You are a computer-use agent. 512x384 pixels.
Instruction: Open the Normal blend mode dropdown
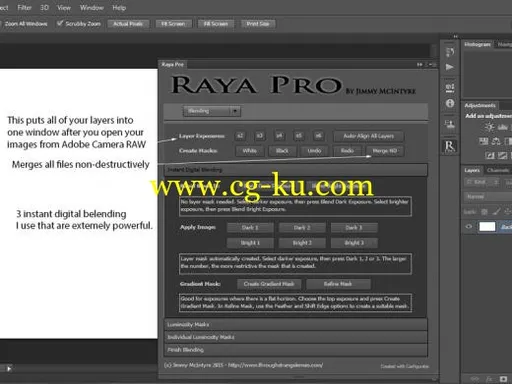[488, 197]
